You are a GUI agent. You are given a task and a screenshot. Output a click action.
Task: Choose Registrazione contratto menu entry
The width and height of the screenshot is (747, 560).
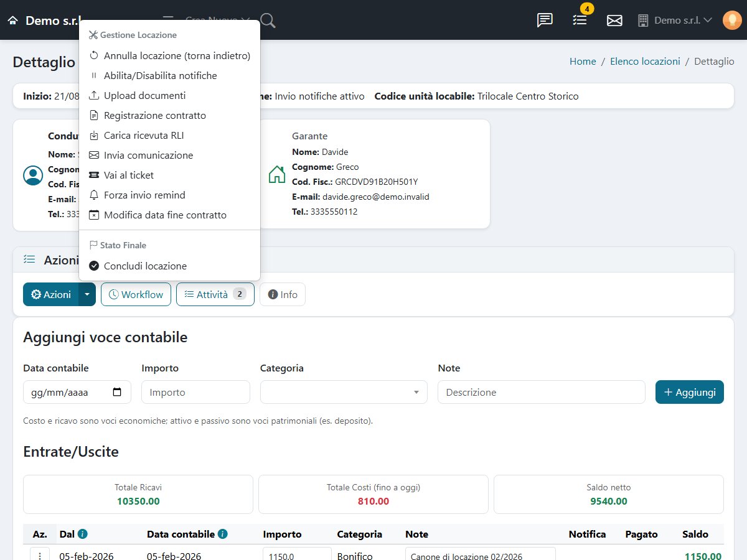click(x=169, y=116)
